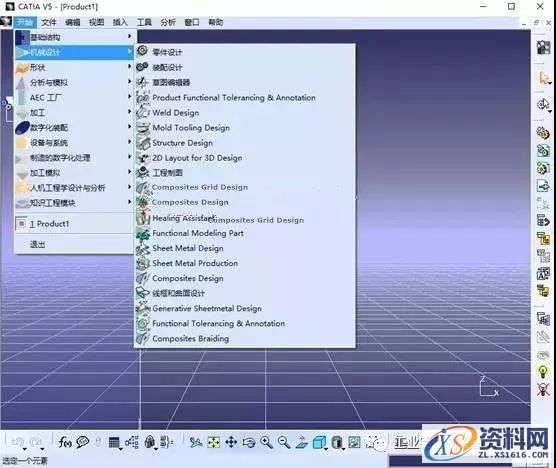Click the New Component gears icon

pos(543,133)
